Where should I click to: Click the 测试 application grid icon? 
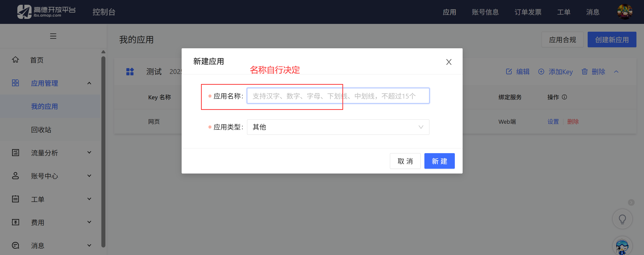click(130, 72)
